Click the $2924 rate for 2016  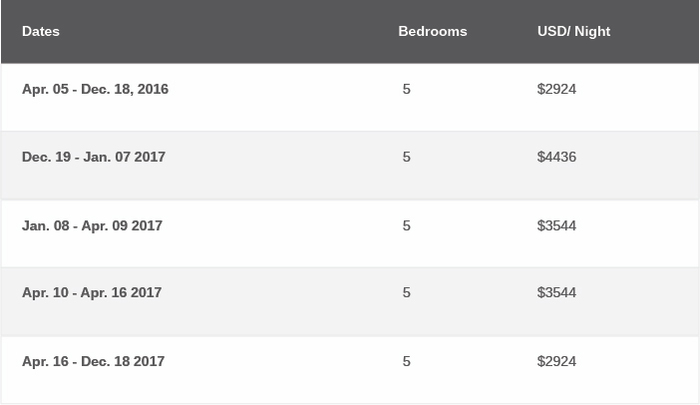tap(557, 89)
